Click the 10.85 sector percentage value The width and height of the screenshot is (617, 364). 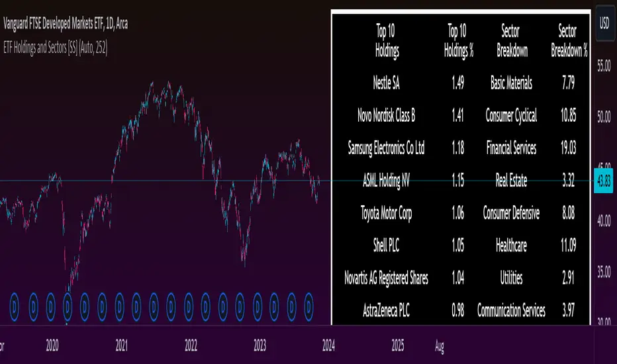click(568, 116)
